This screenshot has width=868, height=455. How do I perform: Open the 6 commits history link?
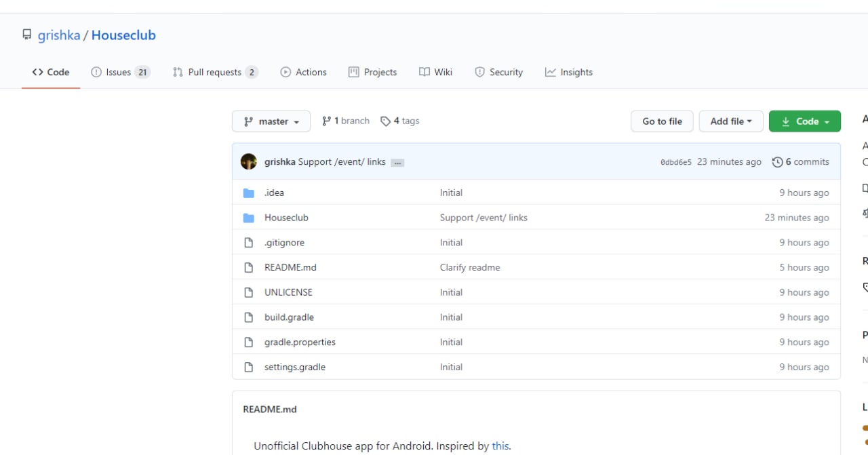tap(801, 161)
